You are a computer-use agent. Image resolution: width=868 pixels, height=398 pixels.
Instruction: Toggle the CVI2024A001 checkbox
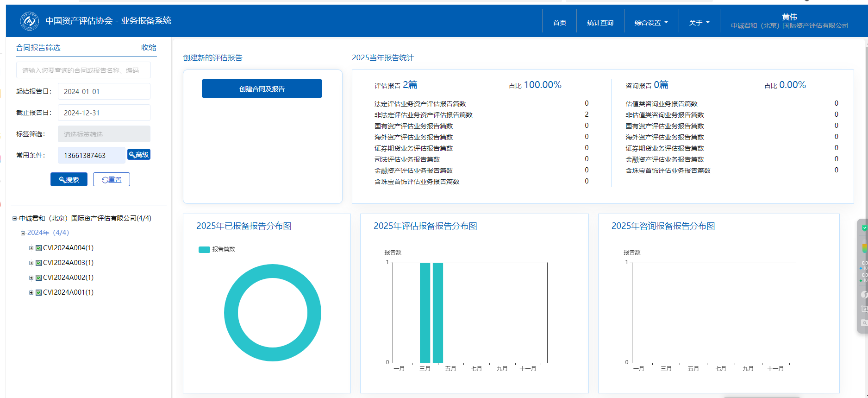pos(39,293)
